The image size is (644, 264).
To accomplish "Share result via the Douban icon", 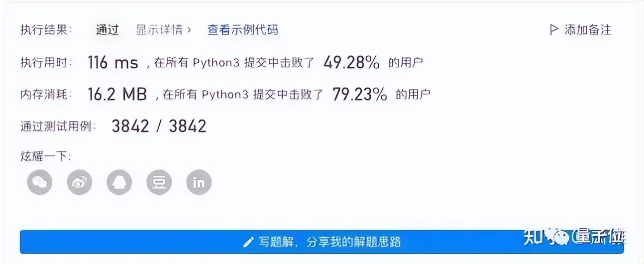I will click(159, 182).
